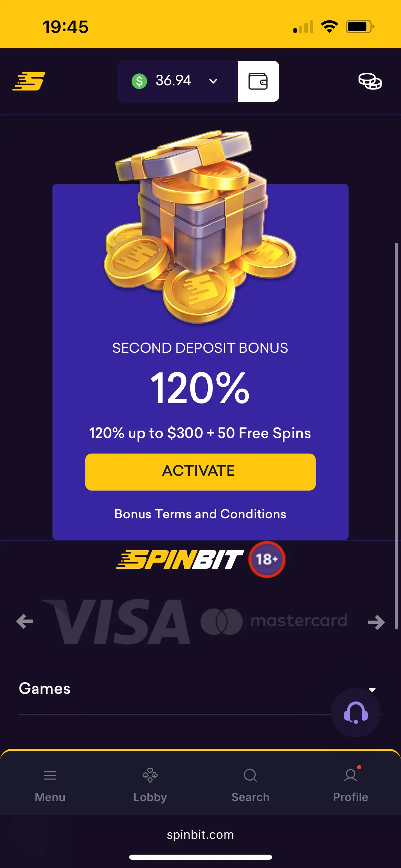401x868 pixels.
Task: Open live support headset chat
Action: tap(356, 712)
